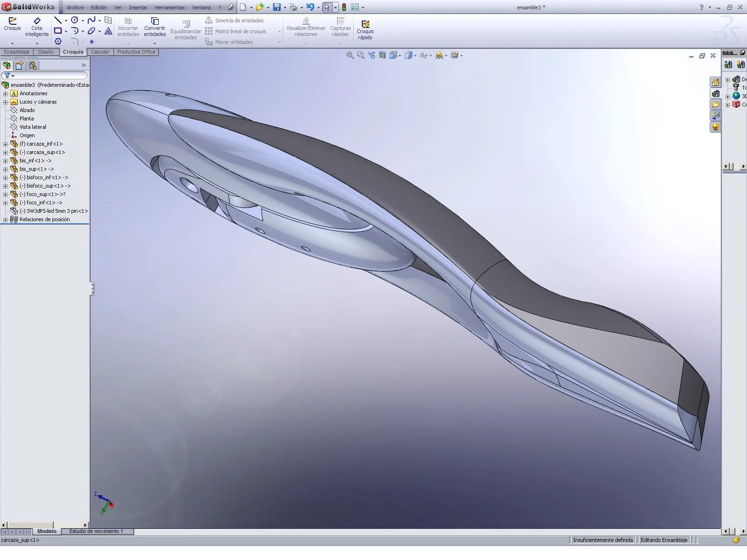Expand the bisfoco_sup<1> tree node
The width and height of the screenshot is (747, 560).
pyautogui.click(x=6, y=186)
